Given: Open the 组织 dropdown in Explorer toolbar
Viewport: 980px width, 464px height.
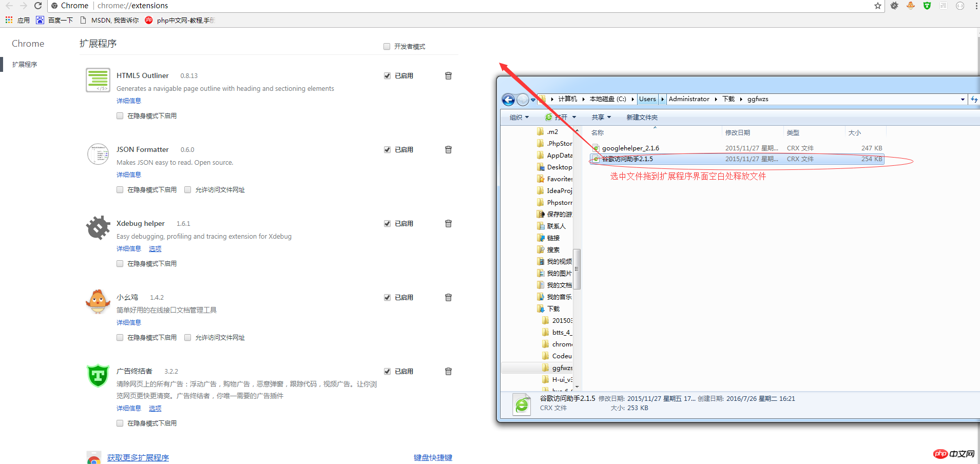Looking at the screenshot, I should [519, 118].
